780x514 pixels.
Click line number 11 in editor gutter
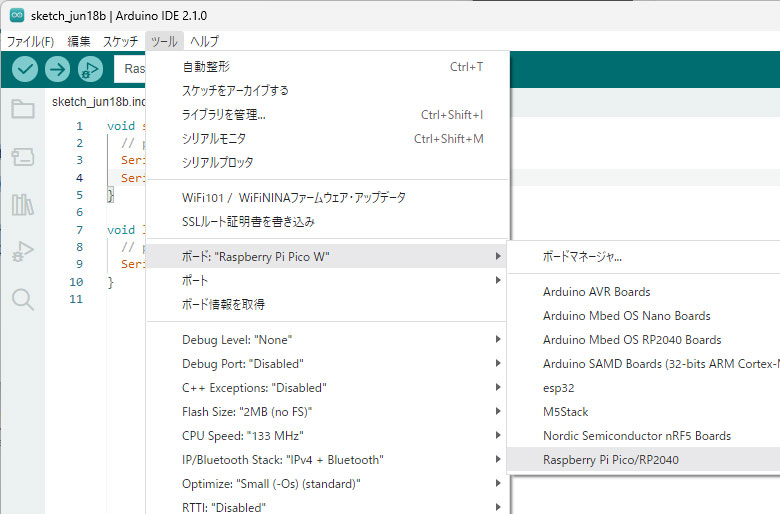point(76,299)
